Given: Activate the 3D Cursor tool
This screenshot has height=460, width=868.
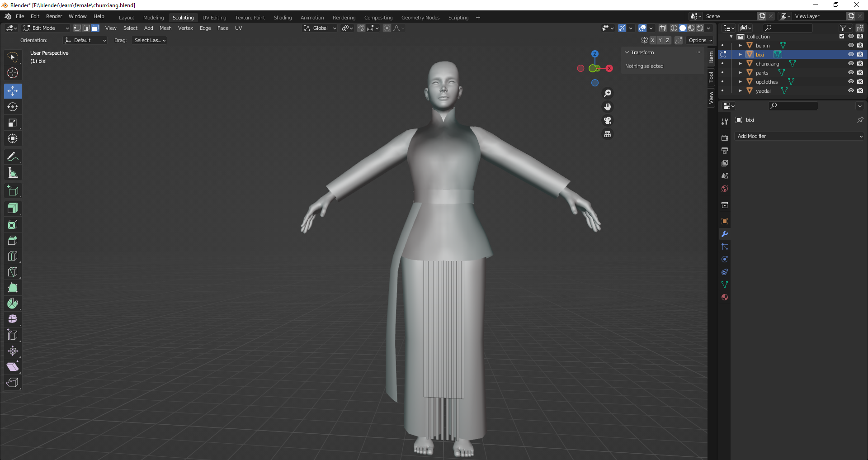Looking at the screenshot, I should click(x=13, y=73).
